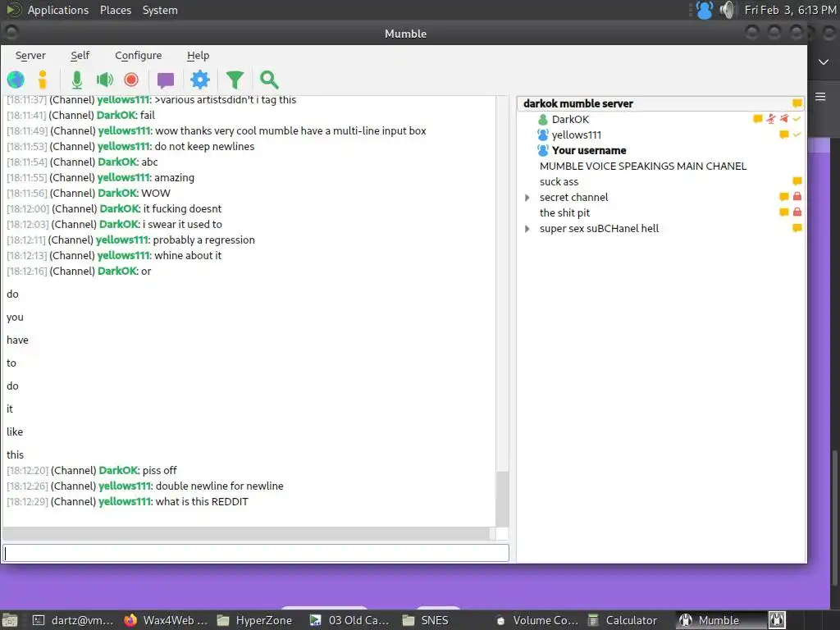The width and height of the screenshot is (840, 630).
Task: Open the Server menu
Action: tap(30, 55)
